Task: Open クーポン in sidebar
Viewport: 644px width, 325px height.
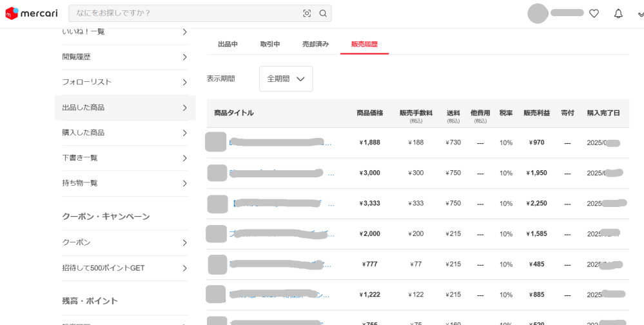Action: 125,242
